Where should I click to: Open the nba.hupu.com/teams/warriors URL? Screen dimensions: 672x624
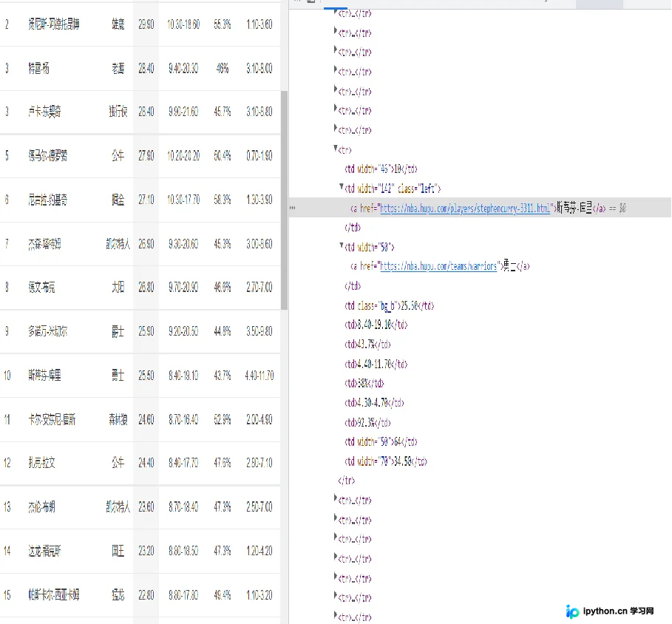pos(438,266)
